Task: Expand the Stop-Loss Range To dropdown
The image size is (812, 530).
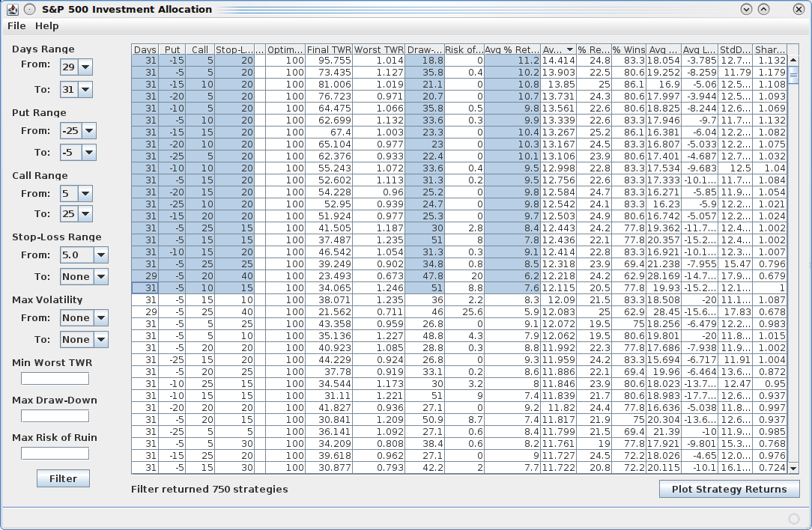Action: (101, 276)
